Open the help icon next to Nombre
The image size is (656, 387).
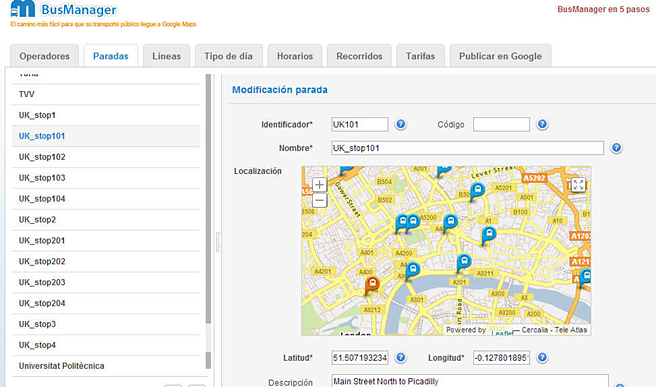coord(616,148)
